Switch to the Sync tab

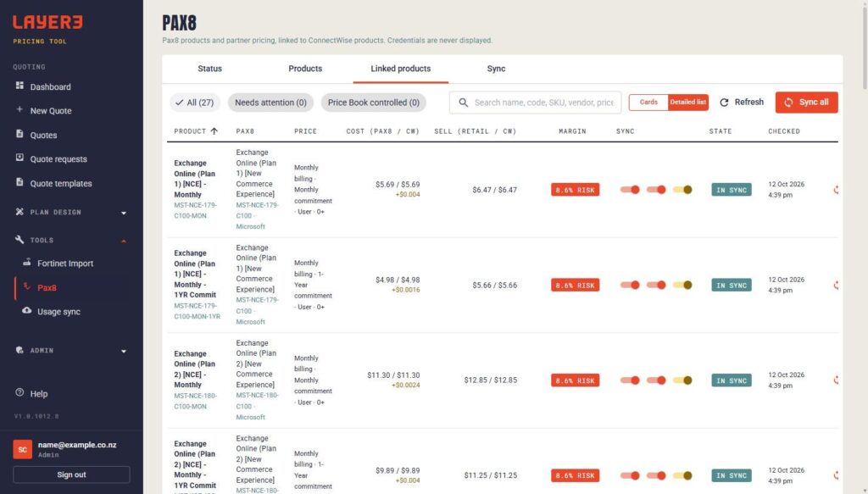click(x=496, y=69)
